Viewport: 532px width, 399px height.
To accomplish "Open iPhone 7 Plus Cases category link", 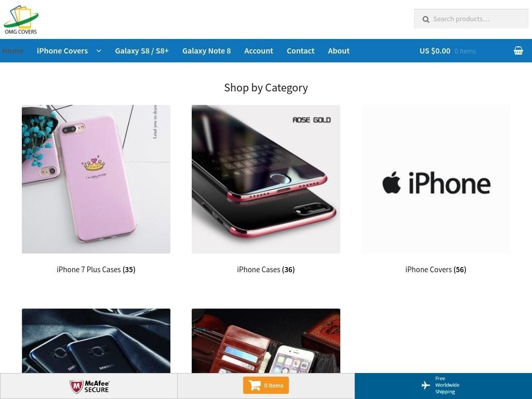I will [x=96, y=270].
